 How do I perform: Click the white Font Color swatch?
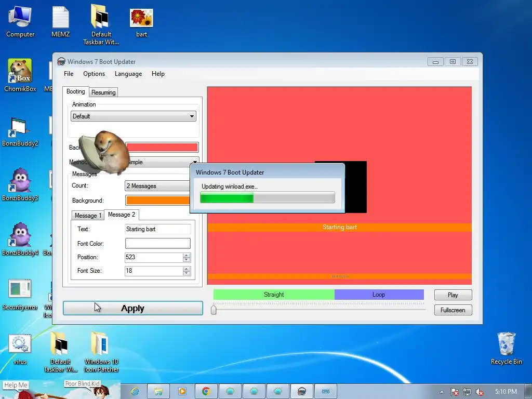158,243
